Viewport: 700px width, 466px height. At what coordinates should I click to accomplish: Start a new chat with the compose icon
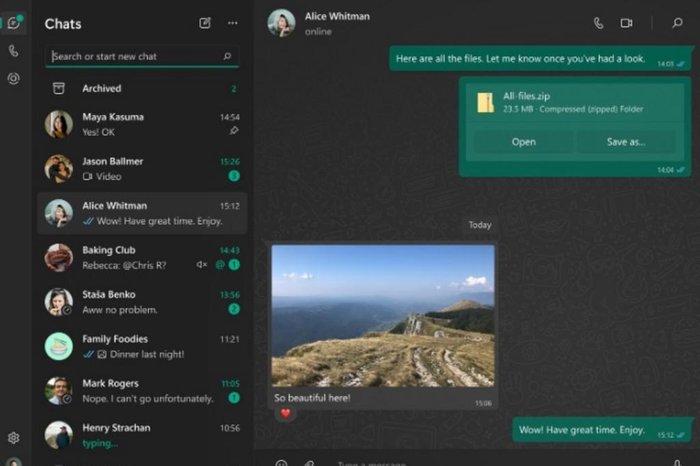205,23
